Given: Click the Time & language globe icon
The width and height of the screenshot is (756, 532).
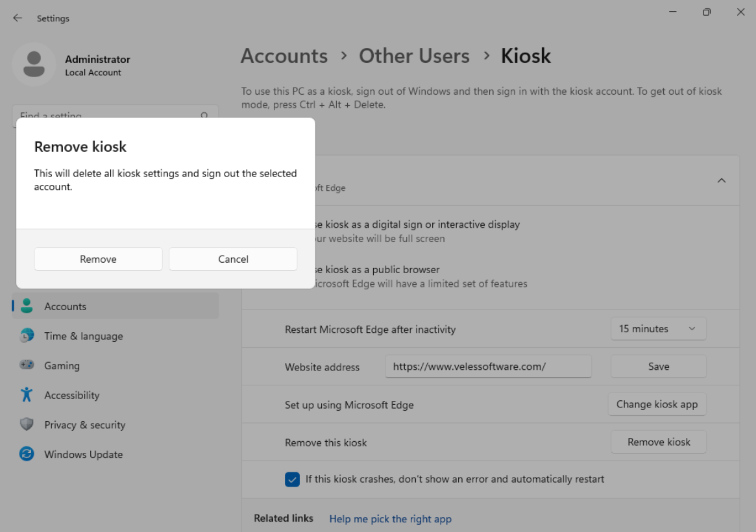Looking at the screenshot, I should click(27, 335).
